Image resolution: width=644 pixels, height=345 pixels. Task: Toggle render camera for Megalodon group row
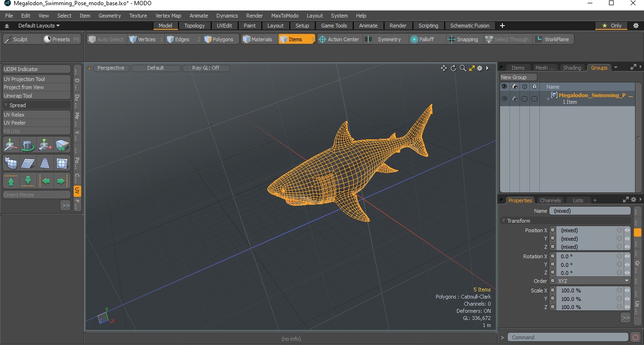tap(514, 99)
